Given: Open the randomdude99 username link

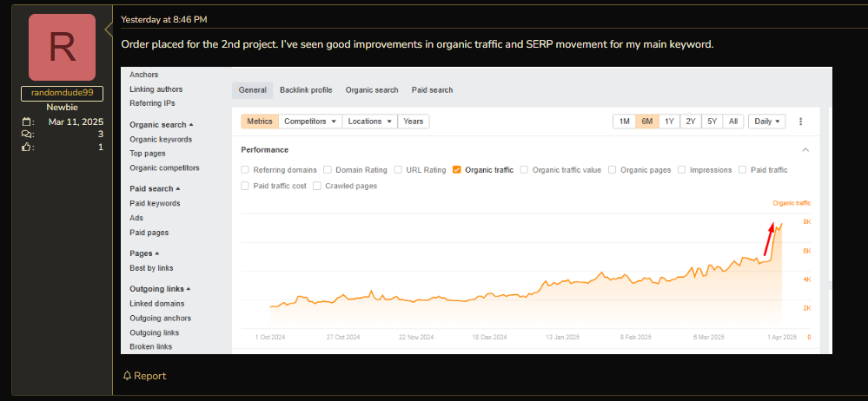Looking at the screenshot, I should click(x=62, y=93).
